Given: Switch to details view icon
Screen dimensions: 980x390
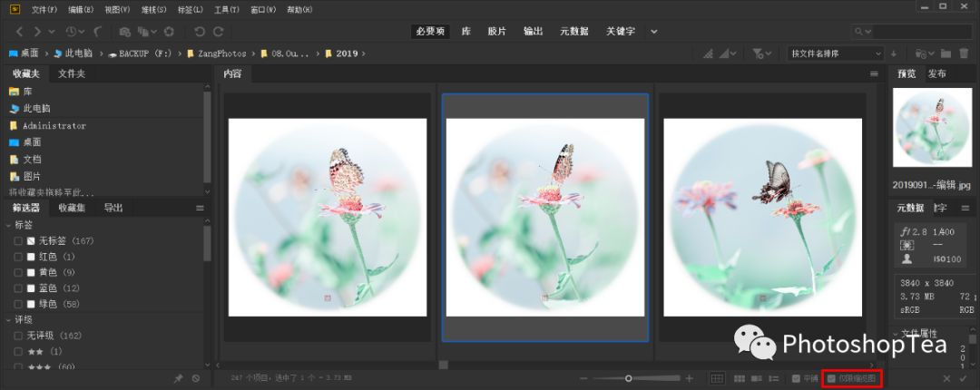Looking at the screenshot, I should click(x=756, y=378).
